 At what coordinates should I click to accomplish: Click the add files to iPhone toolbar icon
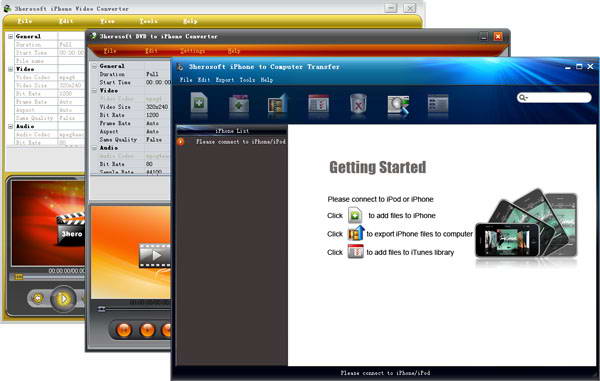pos(199,103)
